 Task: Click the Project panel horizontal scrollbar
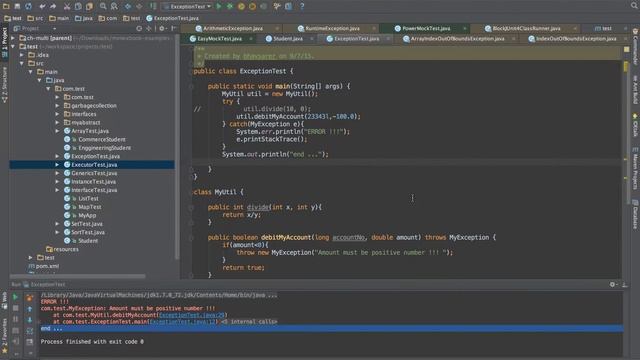[x=78, y=276]
